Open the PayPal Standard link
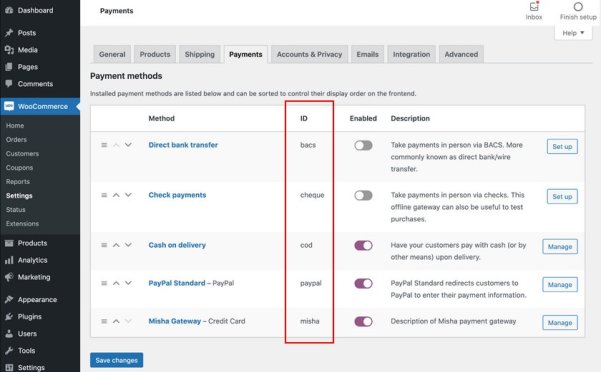The image size is (601, 372). click(x=177, y=283)
